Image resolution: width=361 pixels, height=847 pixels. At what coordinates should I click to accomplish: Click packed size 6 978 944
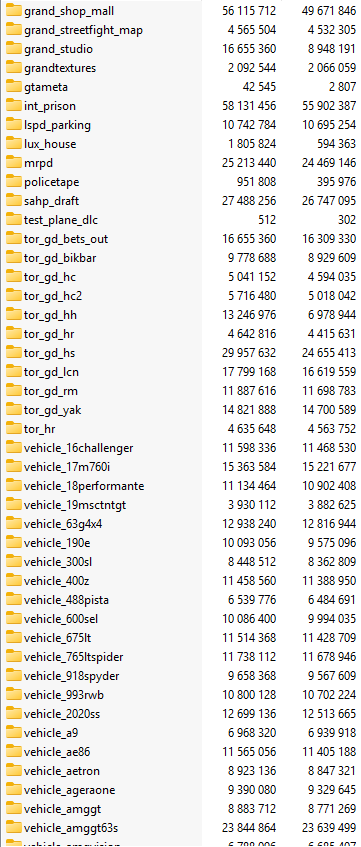[332, 315]
